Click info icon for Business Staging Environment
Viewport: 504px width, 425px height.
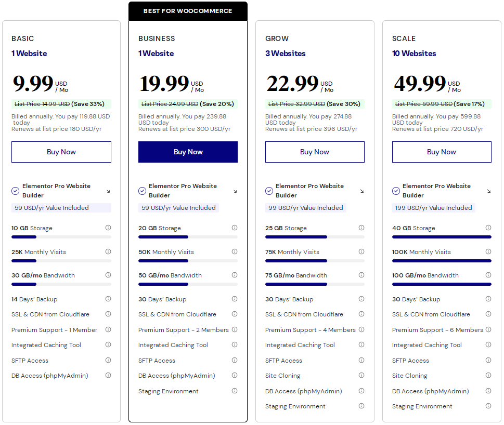click(x=235, y=391)
